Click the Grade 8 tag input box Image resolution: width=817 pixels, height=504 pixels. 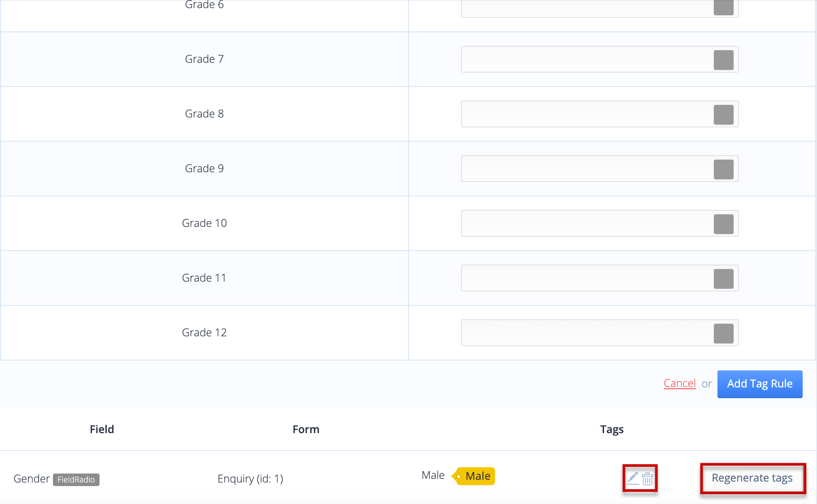pos(600,114)
